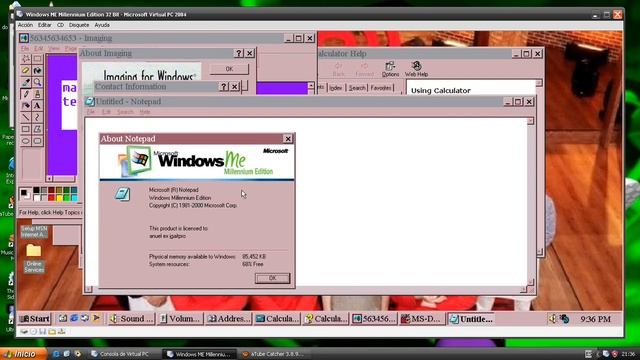Viewport: 640px width, 360px height.
Task: Select the rounded rectangle tool in Imaging
Action: pos(37,141)
